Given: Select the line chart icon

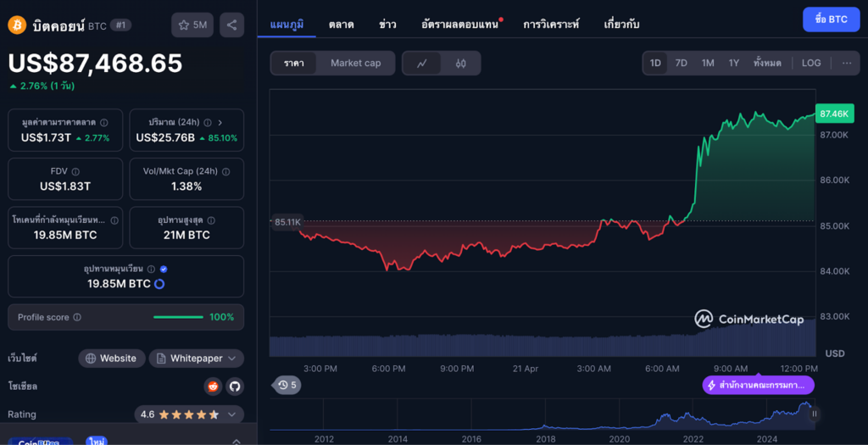Looking at the screenshot, I should click(422, 64).
